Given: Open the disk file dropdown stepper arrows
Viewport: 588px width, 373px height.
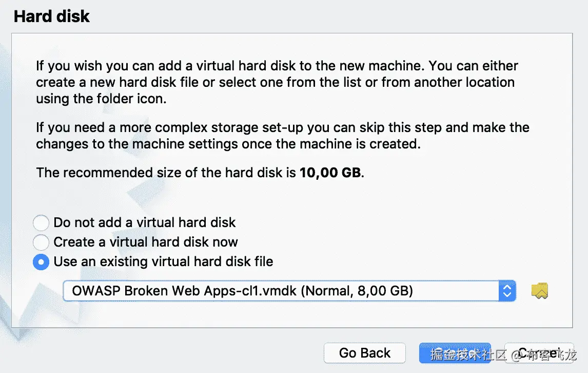Looking at the screenshot, I should tap(507, 291).
